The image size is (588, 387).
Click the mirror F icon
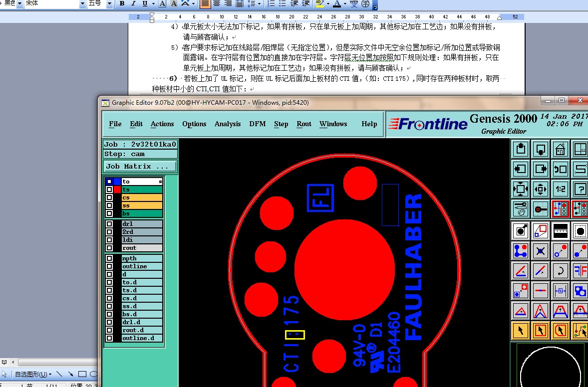(x=580, y=270)
